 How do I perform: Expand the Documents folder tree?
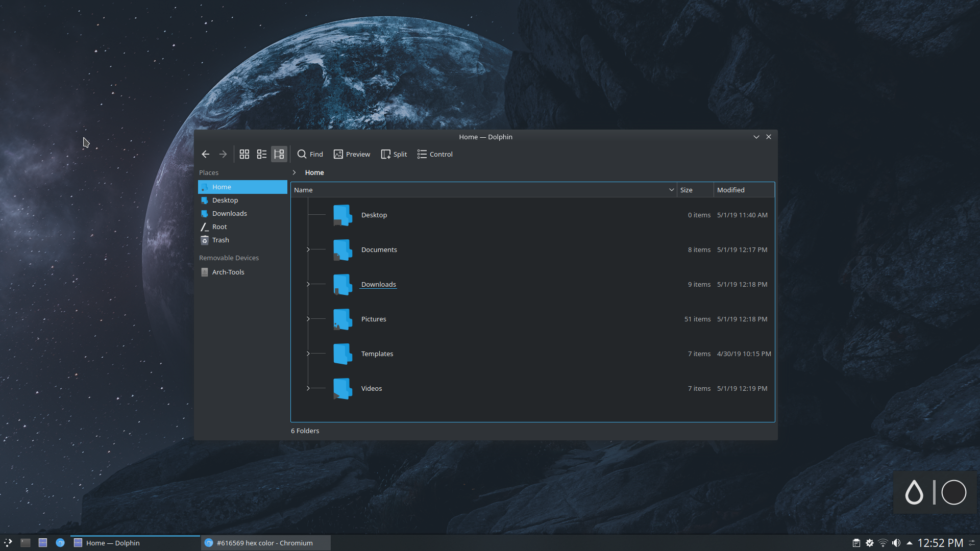point(308,249)
